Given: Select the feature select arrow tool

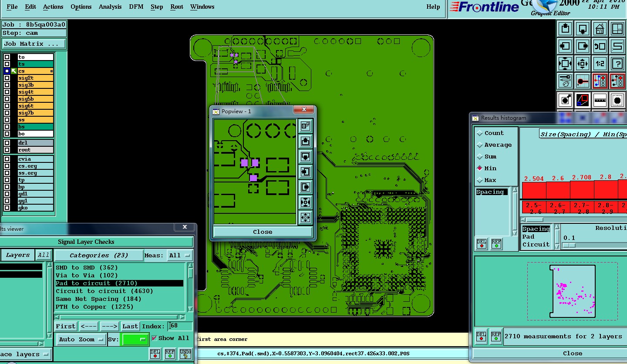Looking at the screenshot, I should tap(565, 100).
